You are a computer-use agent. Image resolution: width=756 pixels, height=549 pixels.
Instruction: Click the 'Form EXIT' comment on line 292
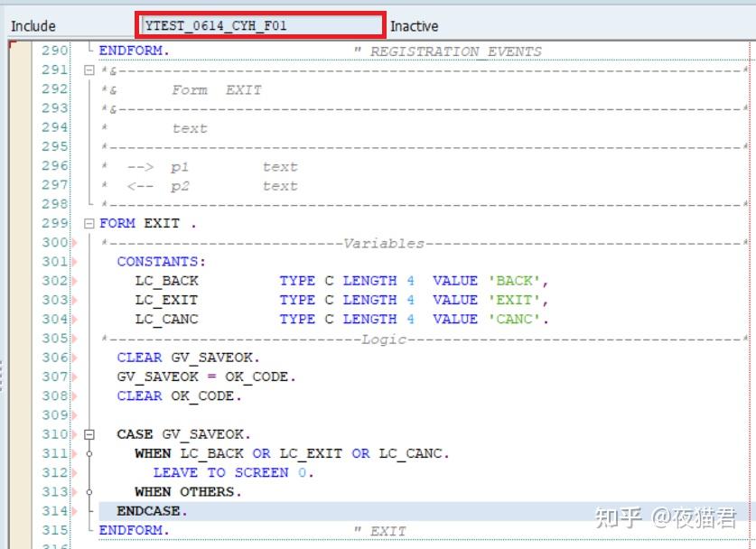coord(217,90)
